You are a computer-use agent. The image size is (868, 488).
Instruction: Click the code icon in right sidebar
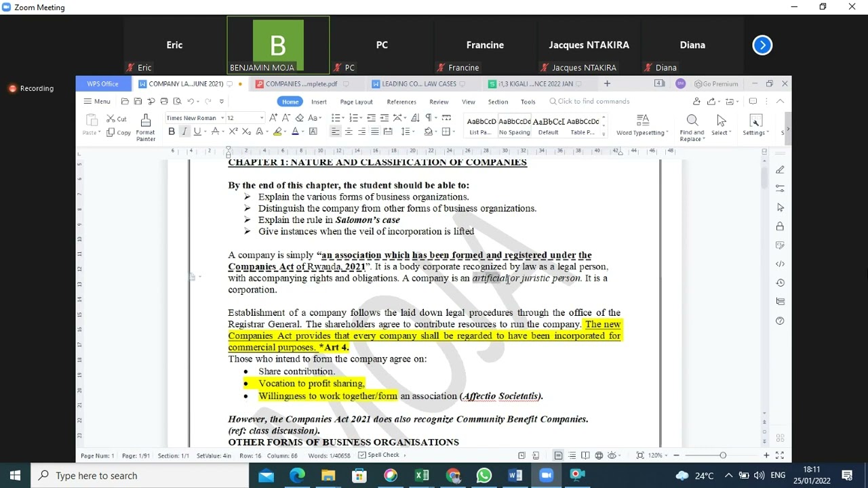(x=780, y=264)
